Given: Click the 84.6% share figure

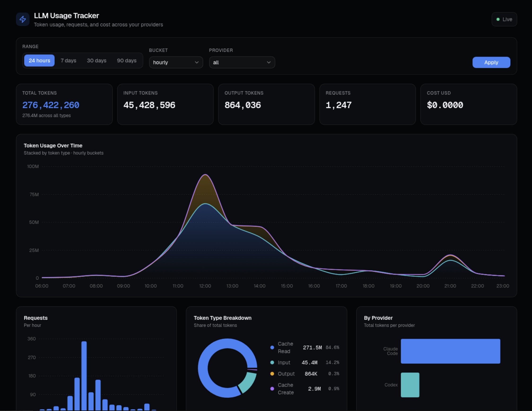Looking at the screenshot, I should [x=332, y=347].
